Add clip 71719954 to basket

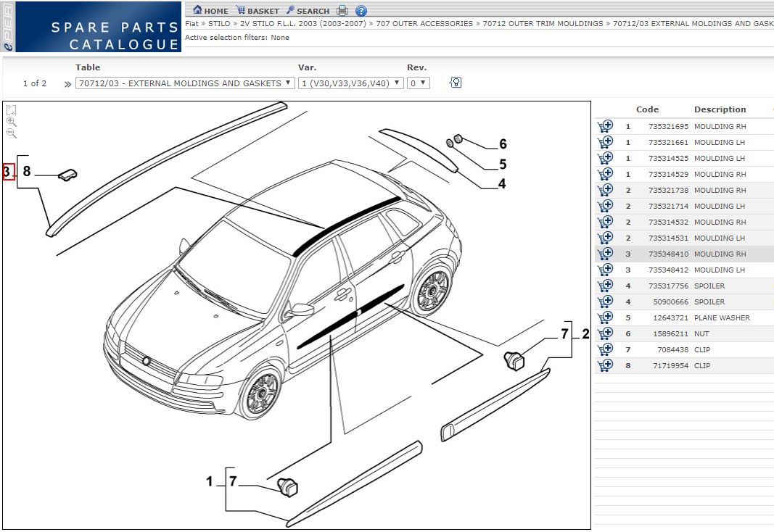605,365
